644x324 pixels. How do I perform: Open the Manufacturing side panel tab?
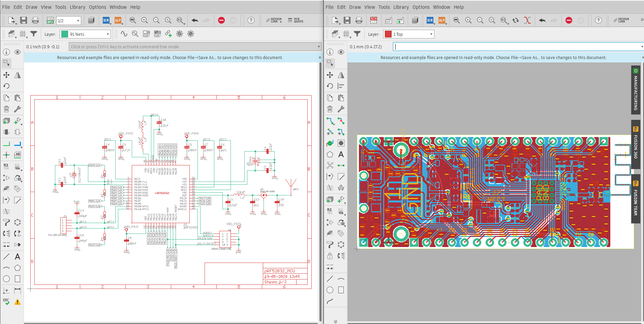(636, 90)
